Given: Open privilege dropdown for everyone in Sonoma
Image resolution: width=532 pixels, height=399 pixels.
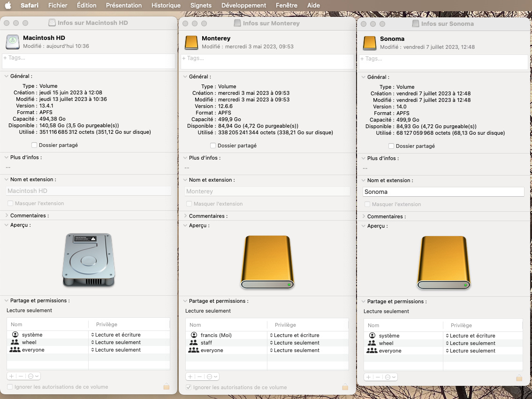Looking at the screenshot, I should click(470, 351).
